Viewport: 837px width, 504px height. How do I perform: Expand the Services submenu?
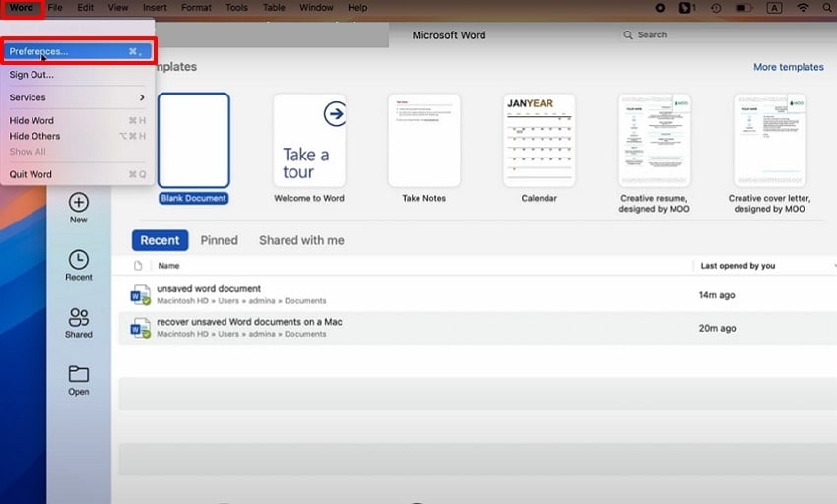(78, 97)
